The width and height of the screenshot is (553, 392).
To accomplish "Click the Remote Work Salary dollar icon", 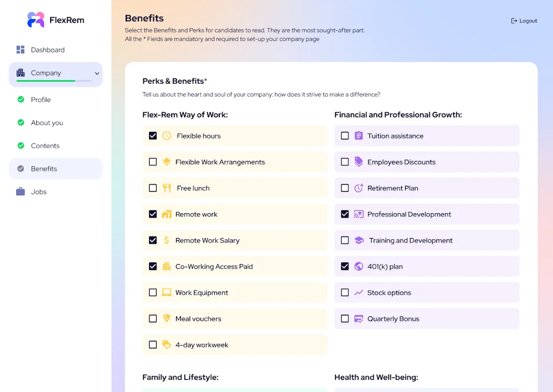I will point(166,240).
